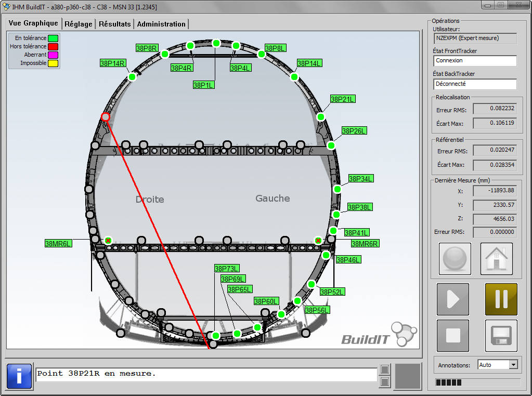Select the sphere target icon above Home
The height and width of the screenshot is (396, 532).
(x=454, y=258)
